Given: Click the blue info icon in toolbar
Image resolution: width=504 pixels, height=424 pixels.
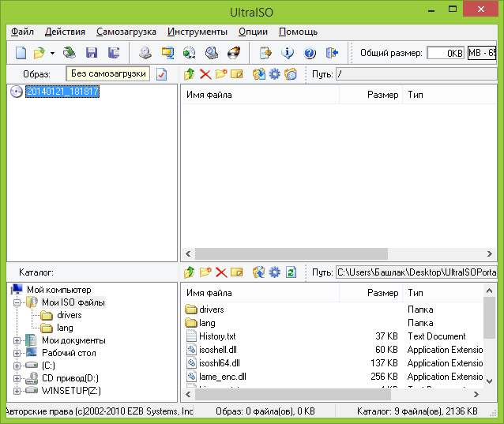Looking at the screenshot, I should pyautogui.click(x=288, y=53).
